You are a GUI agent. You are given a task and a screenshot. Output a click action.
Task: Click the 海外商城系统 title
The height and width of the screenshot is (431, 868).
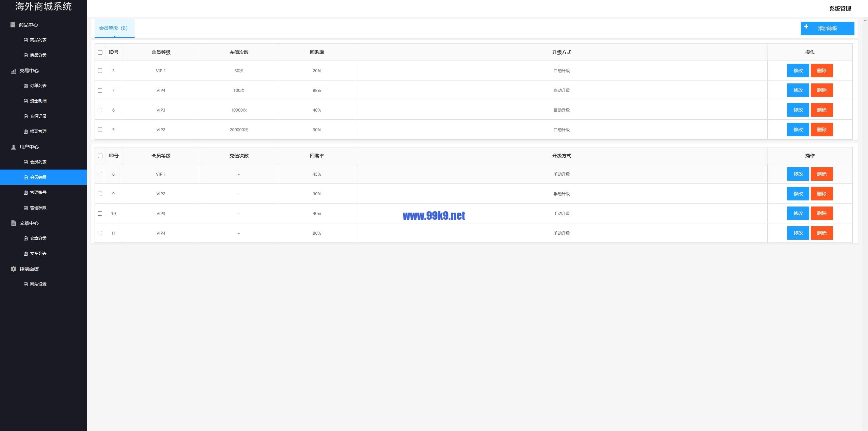43,6
